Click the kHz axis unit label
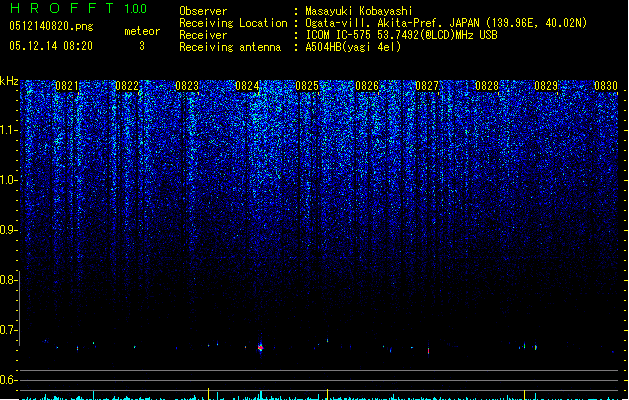629x400 pixels. point(9,81)
